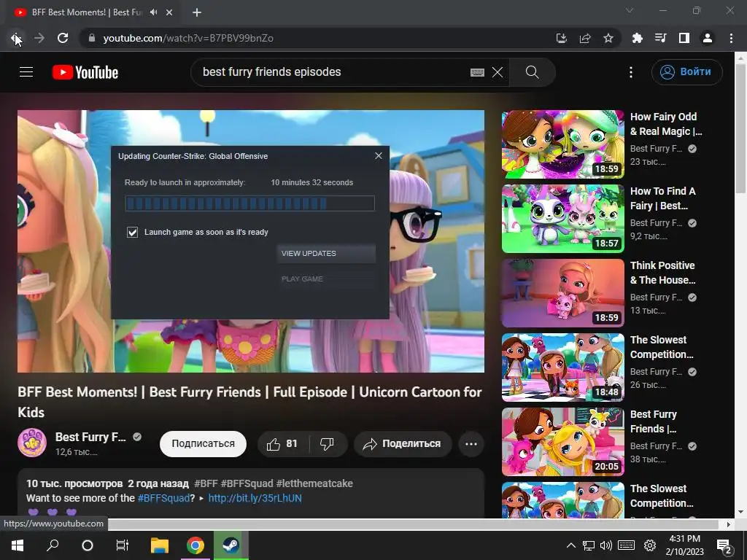
Task: Click the Chrome address bar URL
Action: pos(188,38)
